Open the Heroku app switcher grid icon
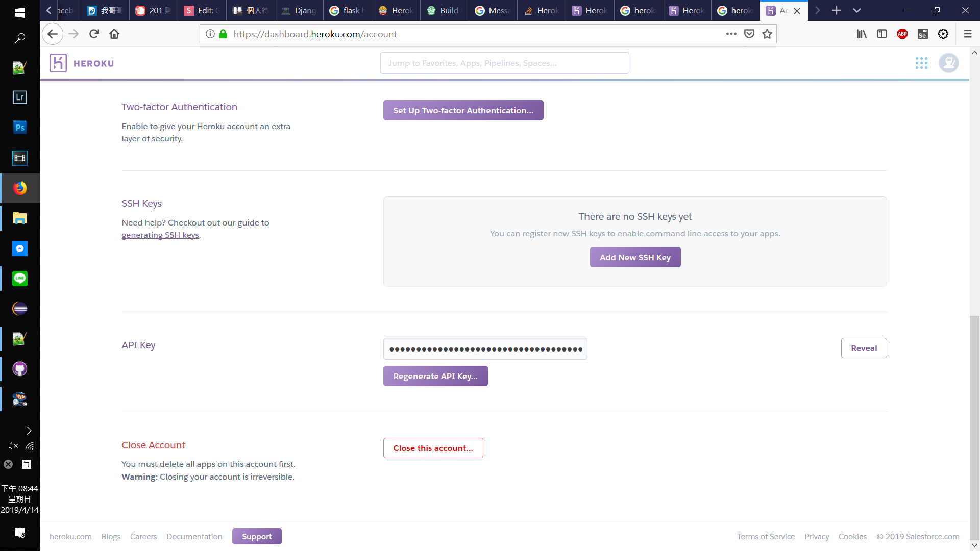This screenshot has height=551, width=980. click(921, 63)
